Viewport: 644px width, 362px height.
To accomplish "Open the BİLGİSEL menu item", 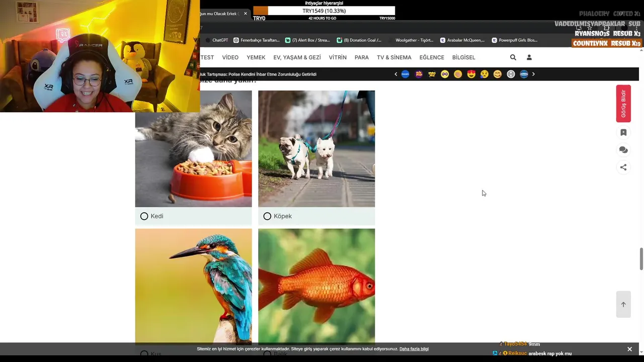I will tap(464, 57).
